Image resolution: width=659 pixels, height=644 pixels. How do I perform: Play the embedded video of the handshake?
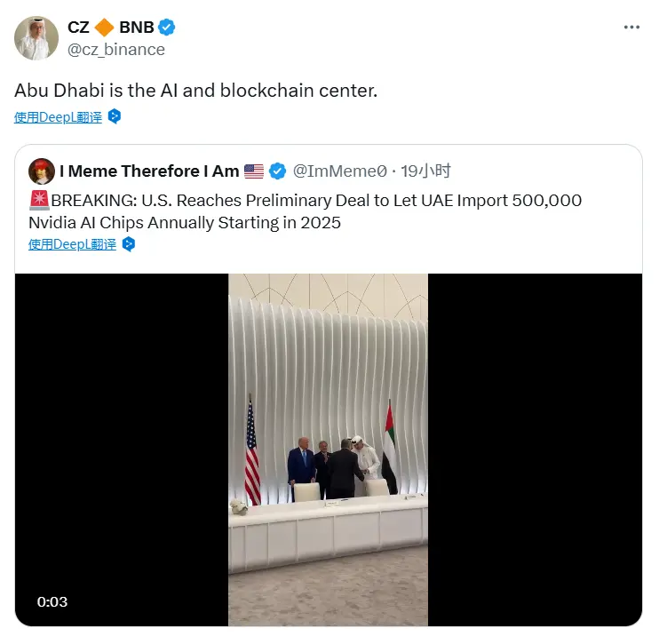point(329,449)
